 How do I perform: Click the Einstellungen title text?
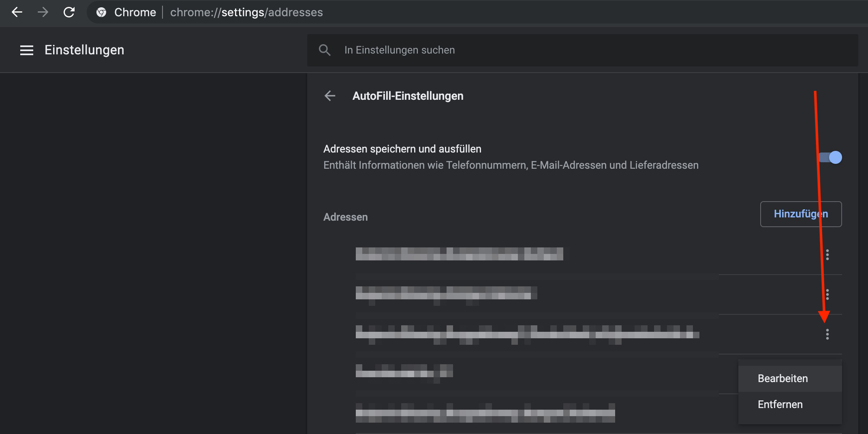(84, 50)
